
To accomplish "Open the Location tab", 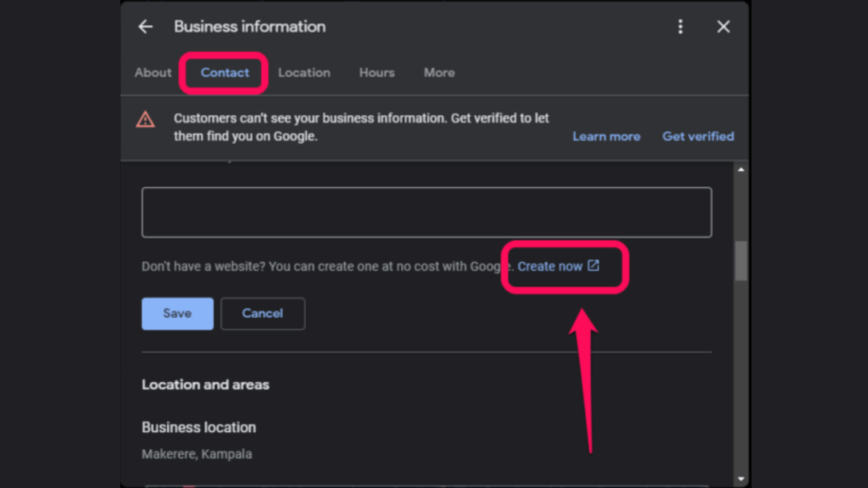I will tap(304, 73).
